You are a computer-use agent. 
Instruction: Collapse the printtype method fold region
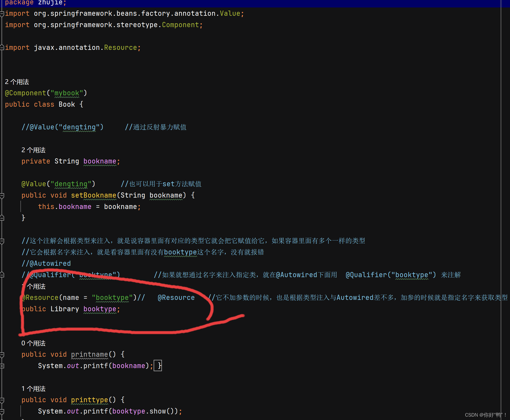click(x=2, y=400)
